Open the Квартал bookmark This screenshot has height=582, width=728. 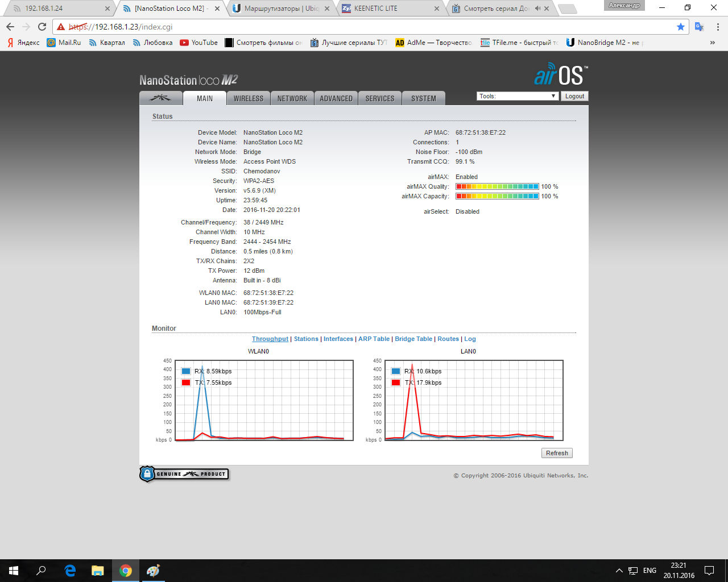click(x=106, y=43)
